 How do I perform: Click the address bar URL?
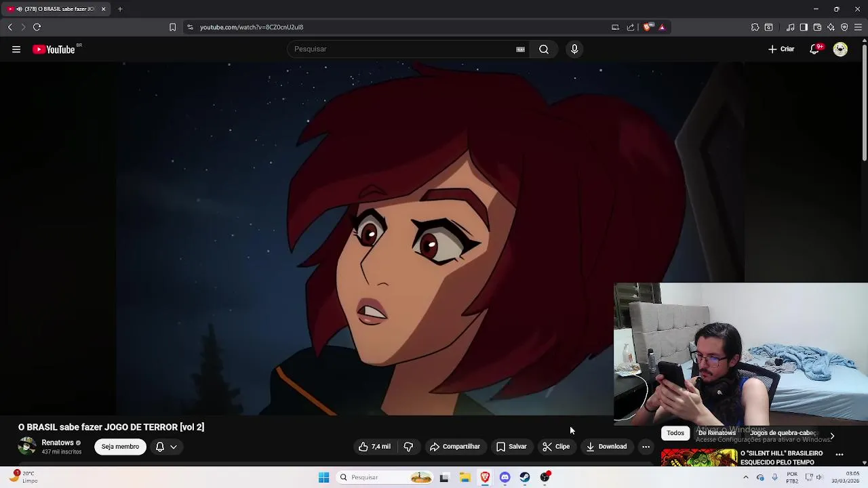click(252, 27)
